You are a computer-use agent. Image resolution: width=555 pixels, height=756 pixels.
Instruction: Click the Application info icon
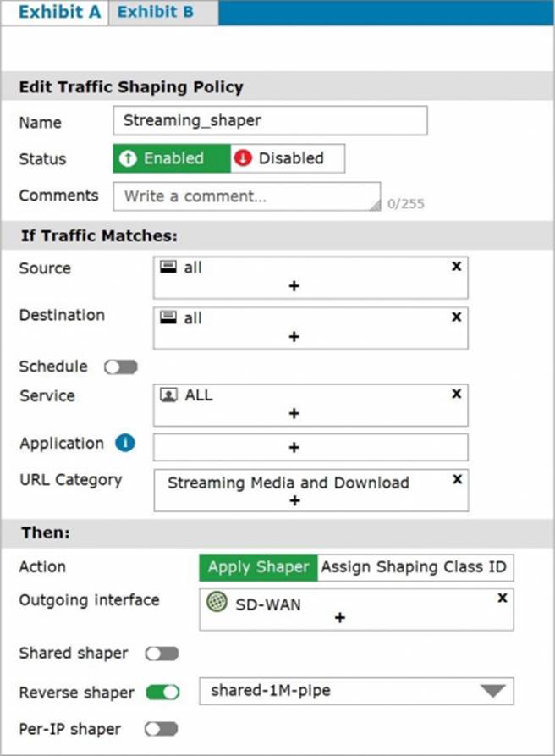point(125,444)
